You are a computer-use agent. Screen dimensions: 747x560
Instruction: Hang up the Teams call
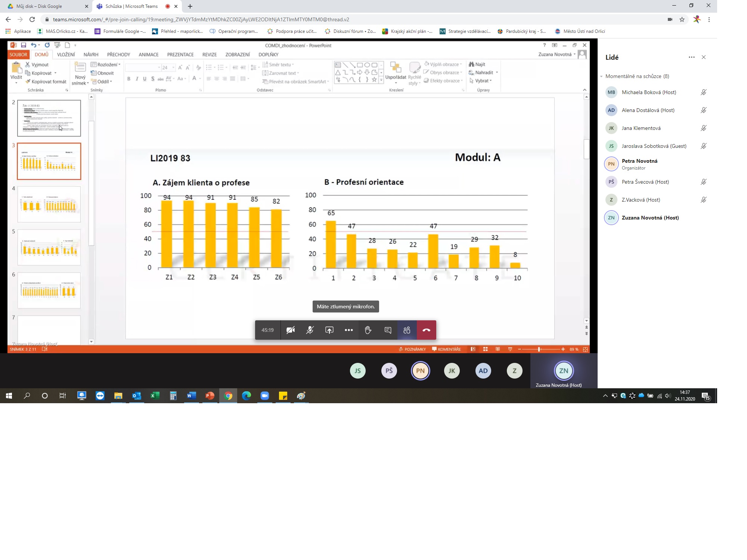[x=426, y=330]
